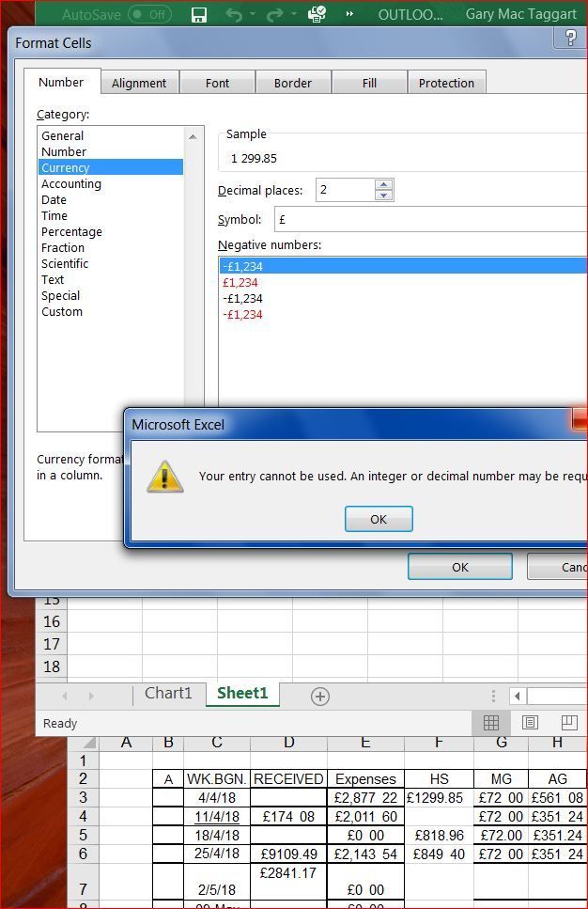The image size is (588, 909).
Task: Select Text in the Category list
Action: pos(111,279)
